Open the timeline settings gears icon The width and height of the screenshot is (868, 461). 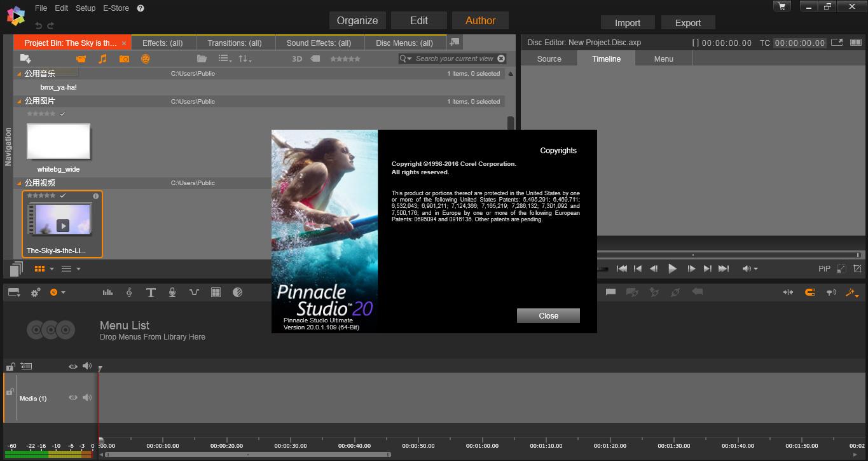pos(36,292)
